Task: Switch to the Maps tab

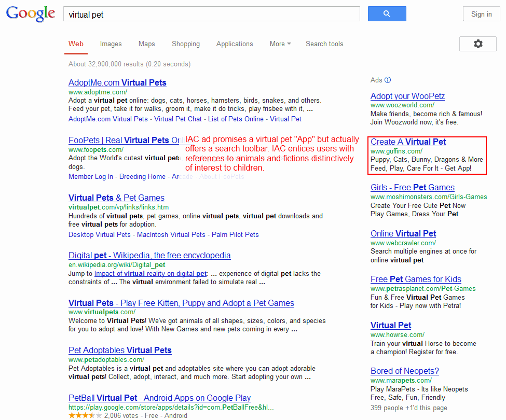Action: tap(146, 44)
